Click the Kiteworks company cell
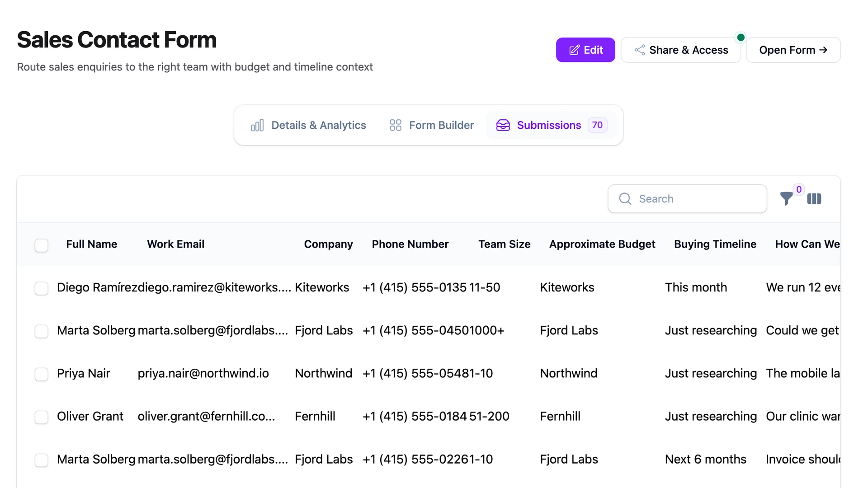Screen dimensions: 868x488 (x=322, y=287)
